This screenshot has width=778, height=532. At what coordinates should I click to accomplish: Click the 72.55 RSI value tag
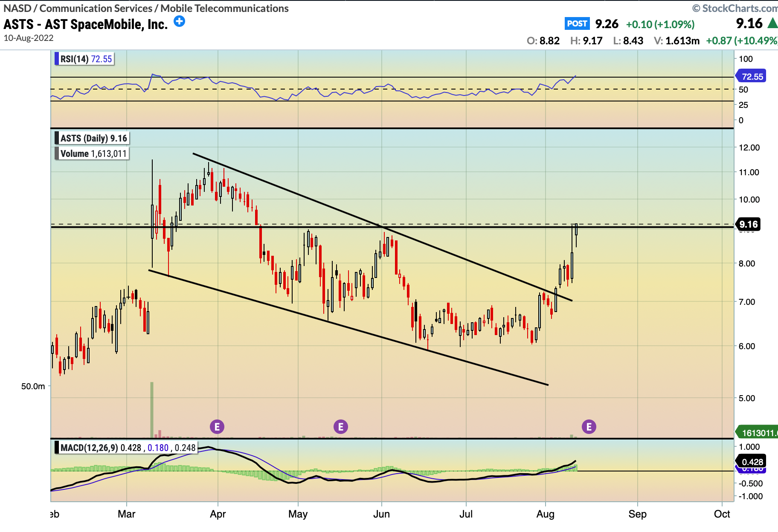752,76
